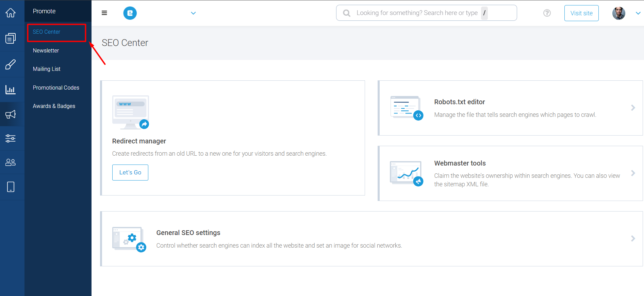
Task: Click the General SEO settings description text
Action: coord(279,246)
